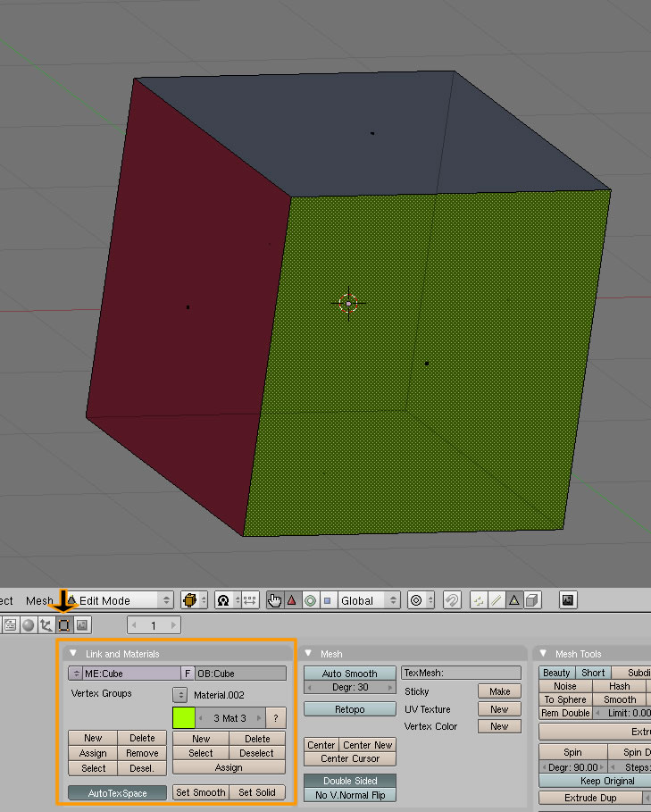This screenshot has height=812, width=651.
Task: Click Set Smooth
Action: pos(200,792)
